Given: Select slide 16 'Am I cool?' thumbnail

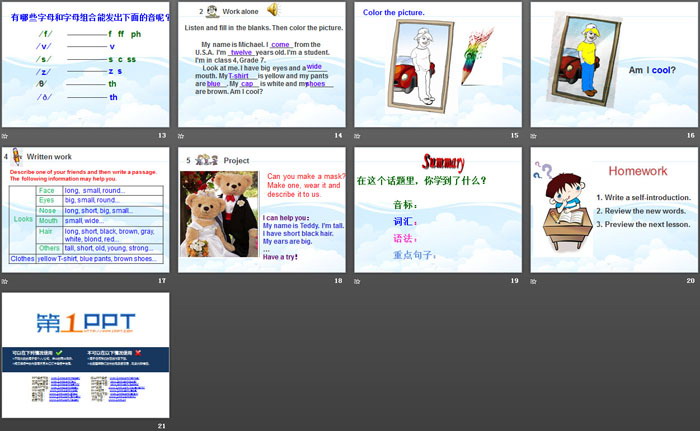Looking at the screenshot, I should [x=612, y=65].
